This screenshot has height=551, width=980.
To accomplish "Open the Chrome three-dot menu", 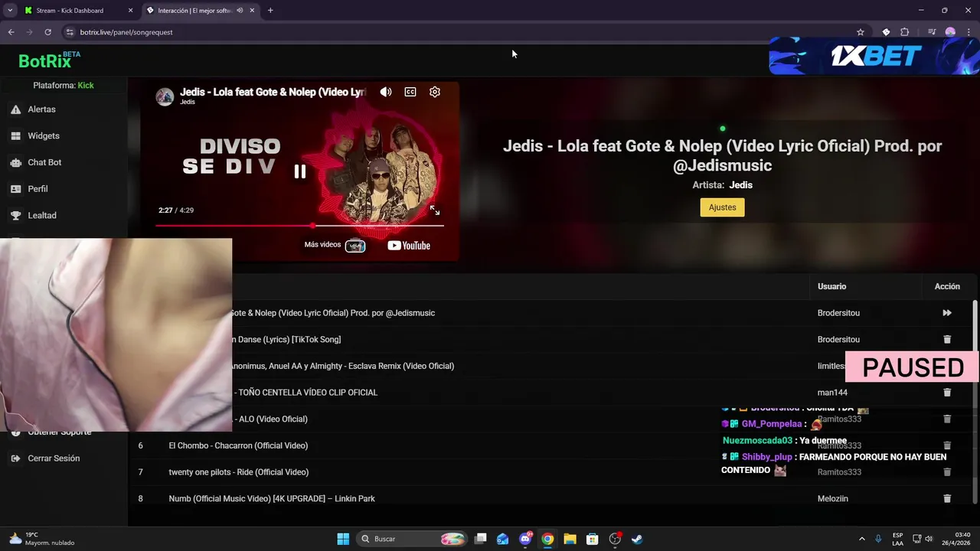I will click(969, 32).
